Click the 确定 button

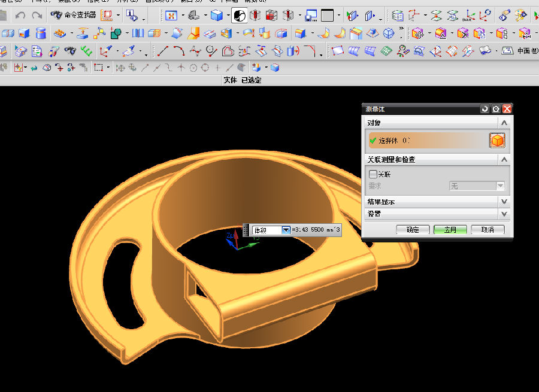coord(413,230)
